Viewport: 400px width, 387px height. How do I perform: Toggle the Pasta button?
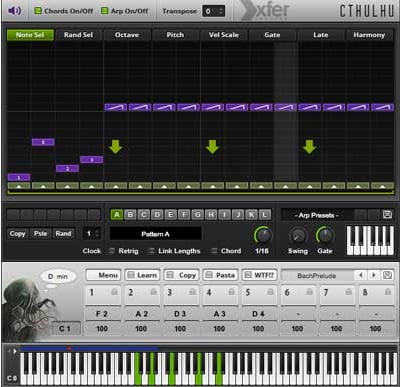click(221, 275)
